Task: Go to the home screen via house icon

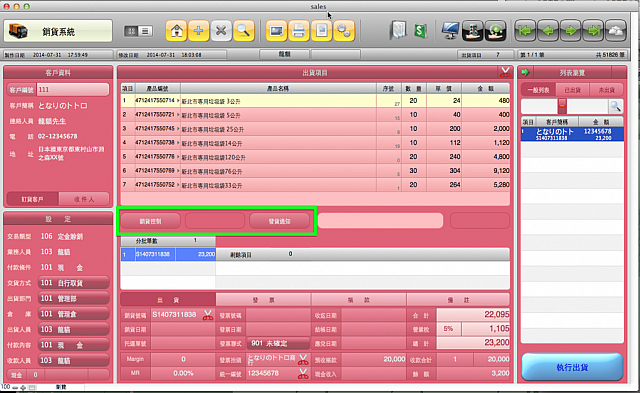Action: tap(176, 31)
